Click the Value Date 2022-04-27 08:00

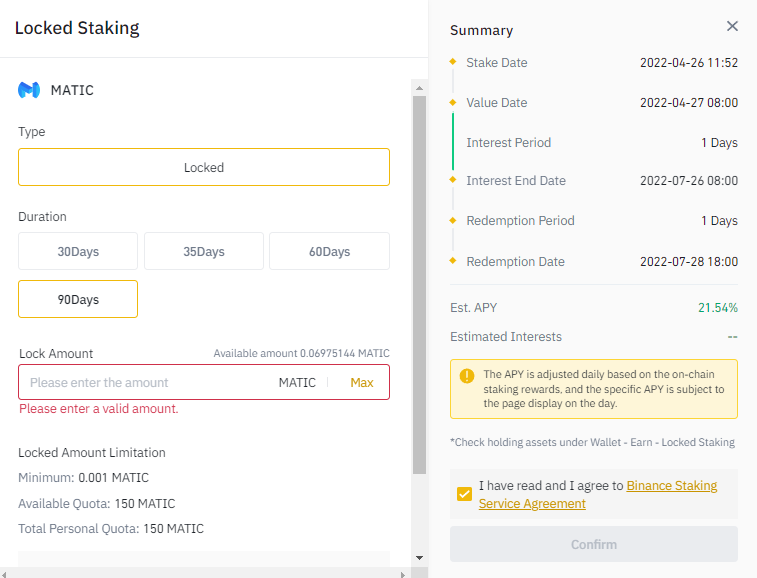[689, 103]
